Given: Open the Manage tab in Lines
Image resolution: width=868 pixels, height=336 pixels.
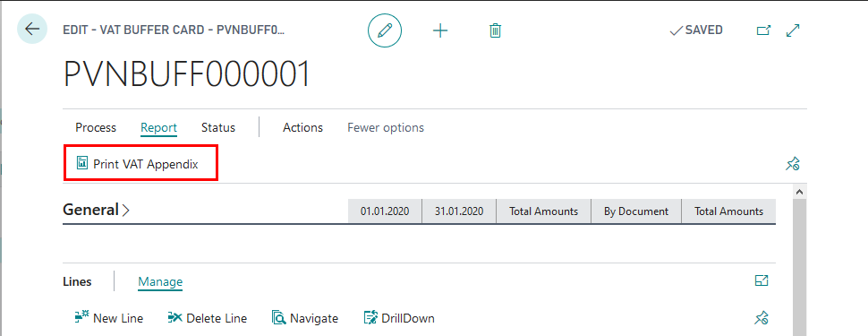Looking at the screenshot, I should tap(160, 281).
